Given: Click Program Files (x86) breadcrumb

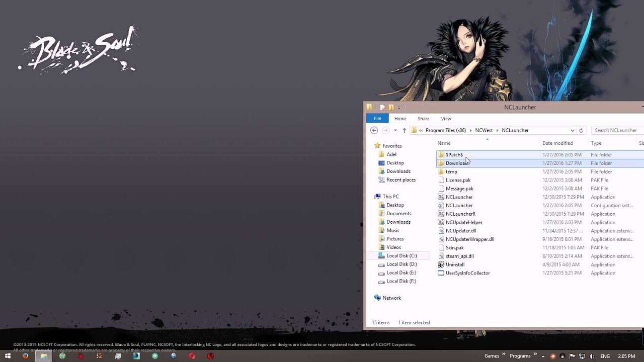Looking at the screenshot, I should point(446,130).
